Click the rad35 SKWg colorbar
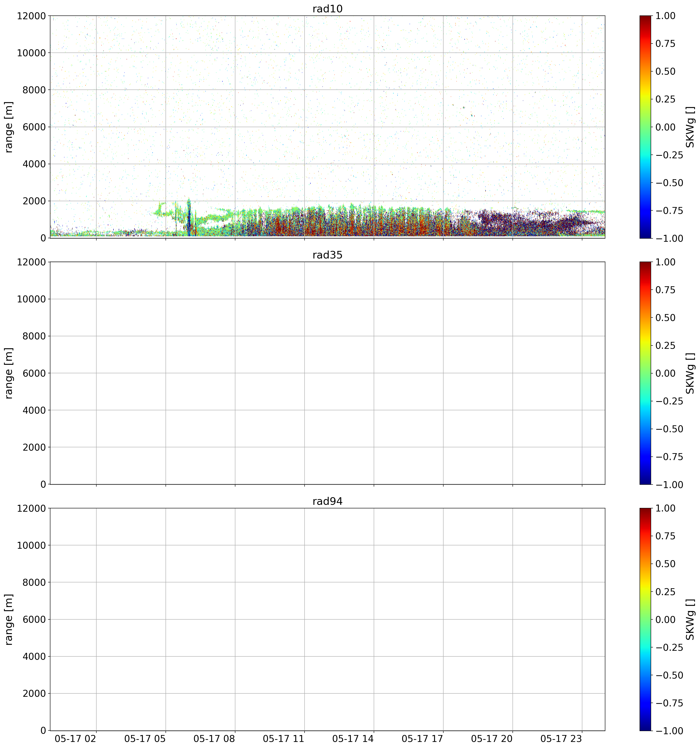This screenshot has height=748, width=700. (x=645, y=373)
